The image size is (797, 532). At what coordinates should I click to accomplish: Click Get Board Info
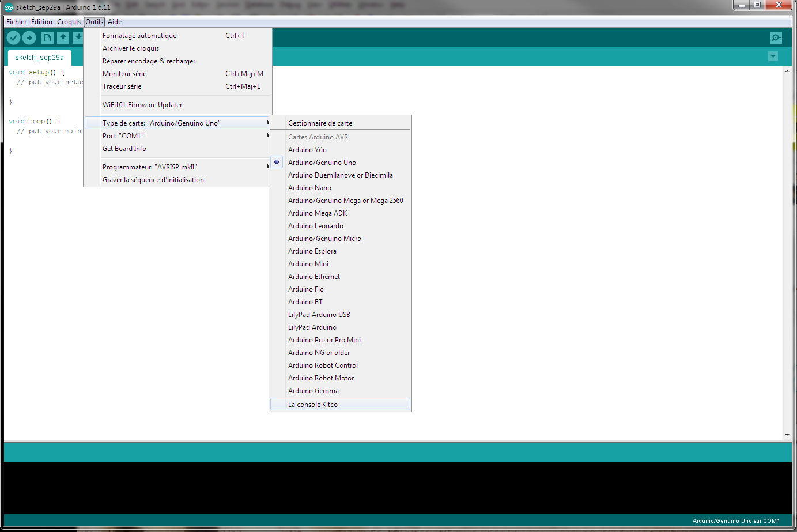click(124, 149)
